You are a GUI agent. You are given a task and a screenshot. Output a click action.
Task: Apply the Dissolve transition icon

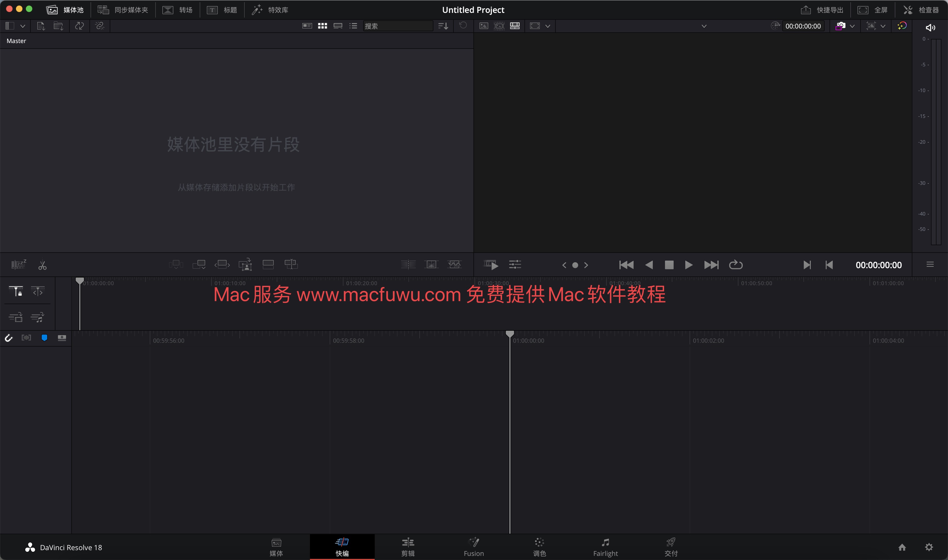(431, 264)
